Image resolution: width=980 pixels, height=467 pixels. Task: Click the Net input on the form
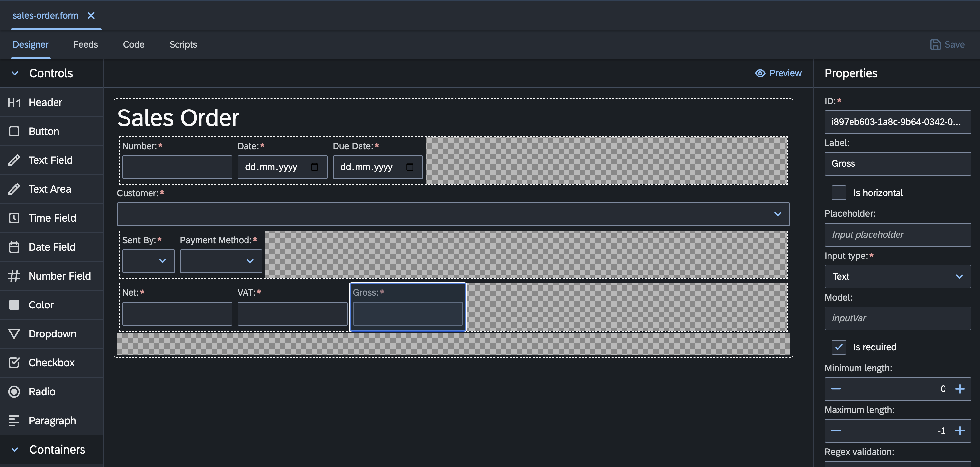click(177, 314)
